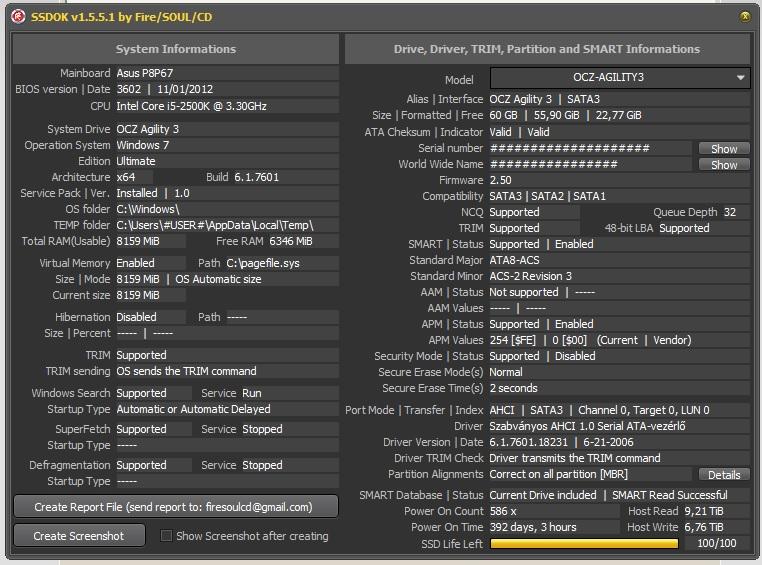
Task: Click the Alias value OCZ Agility 3
Action: click(520, 99)
